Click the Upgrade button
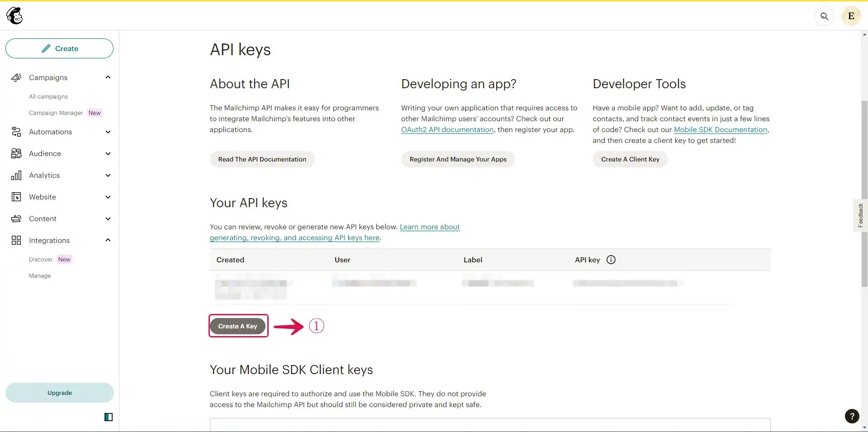The image size is (868, 432). 59,393
